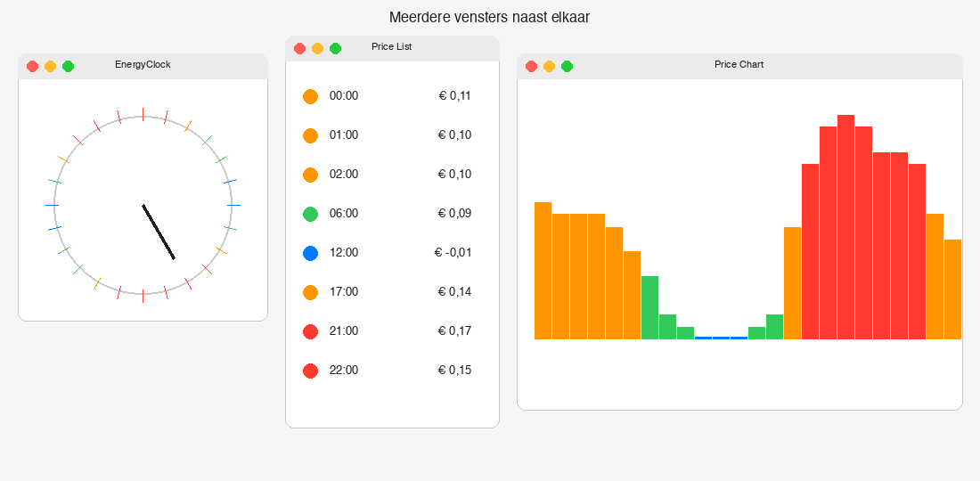Close the Price List window
The width and height of the screenshot is (980, 481).
click(x=299, y=48)
